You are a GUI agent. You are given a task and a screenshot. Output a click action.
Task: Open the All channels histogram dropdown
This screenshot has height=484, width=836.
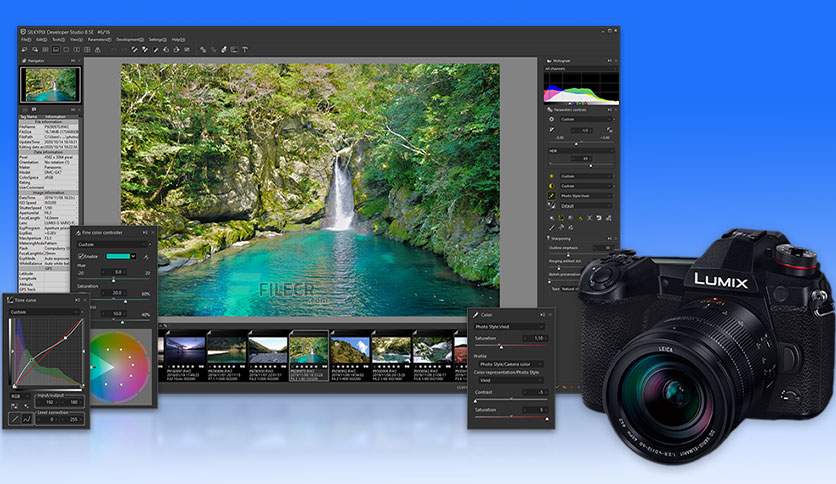click(581, 69)
